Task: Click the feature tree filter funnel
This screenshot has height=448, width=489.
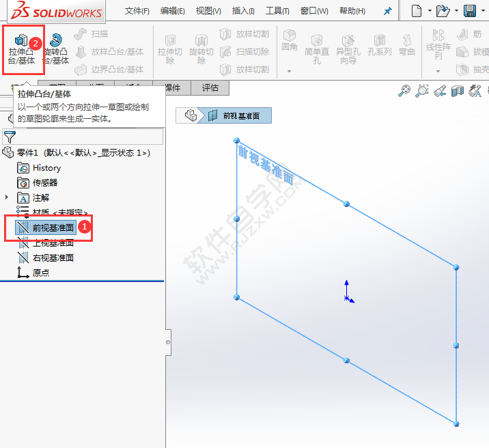Action: coord(10,137)
